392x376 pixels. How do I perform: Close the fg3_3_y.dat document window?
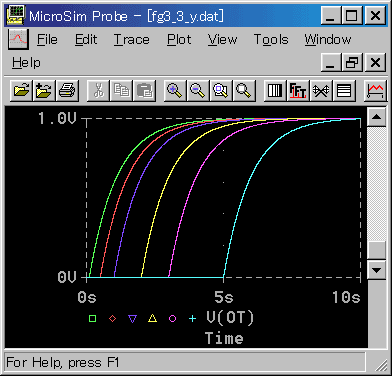(x=376, y=62)
